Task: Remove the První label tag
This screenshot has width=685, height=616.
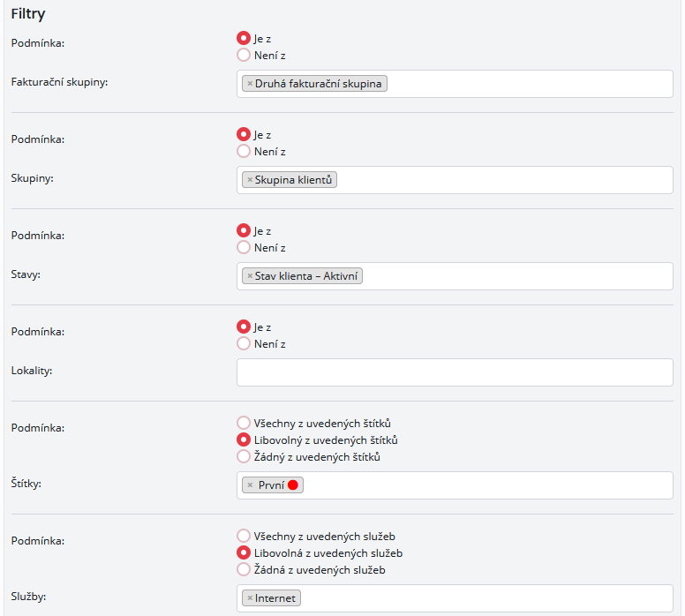Action: point(250,485)
